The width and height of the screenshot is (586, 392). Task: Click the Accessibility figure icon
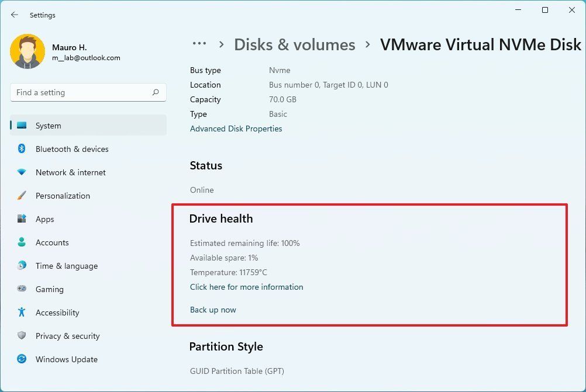coord(22,313)
